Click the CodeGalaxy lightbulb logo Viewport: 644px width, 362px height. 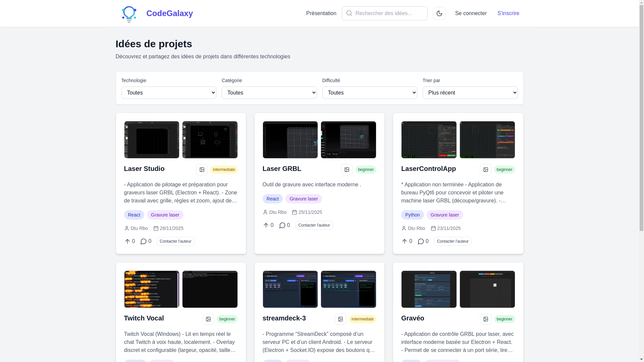tap(129, 14)
